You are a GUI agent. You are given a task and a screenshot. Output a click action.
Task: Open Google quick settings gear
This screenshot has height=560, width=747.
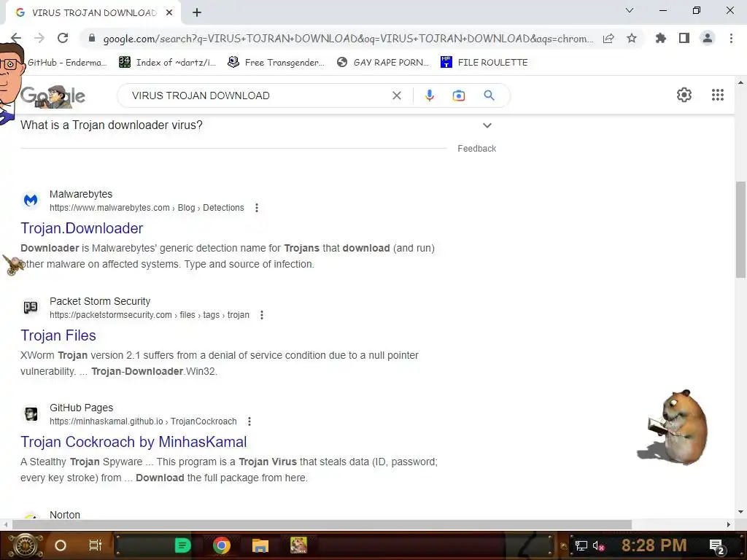click(684, 95)
